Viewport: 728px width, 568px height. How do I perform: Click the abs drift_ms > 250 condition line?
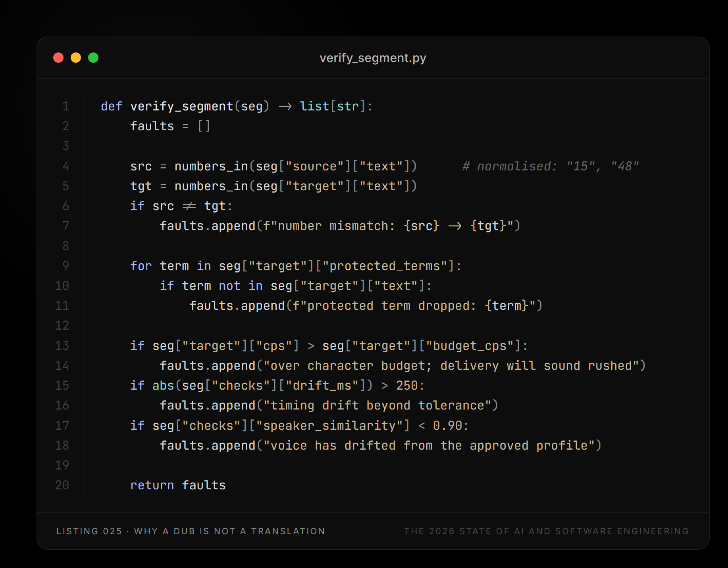tap(277, 386)
